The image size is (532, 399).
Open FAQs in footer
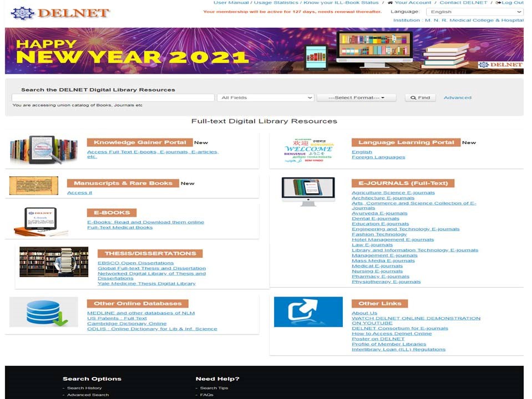coord(206,395)
